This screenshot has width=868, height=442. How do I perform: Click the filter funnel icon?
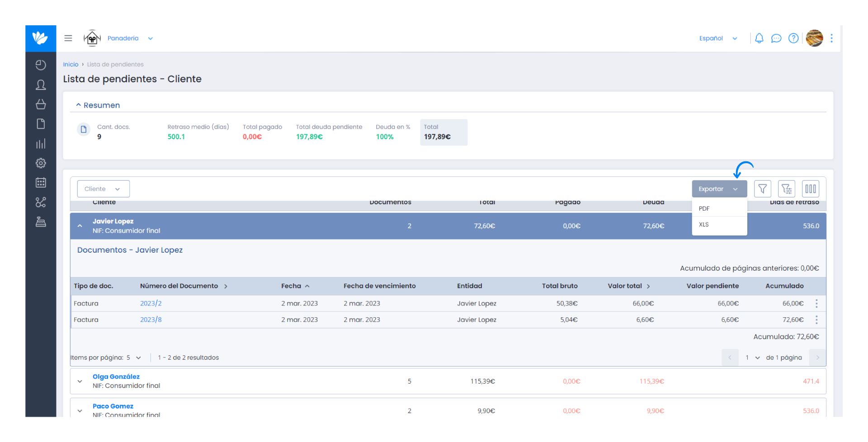click(x=763, y=189)
